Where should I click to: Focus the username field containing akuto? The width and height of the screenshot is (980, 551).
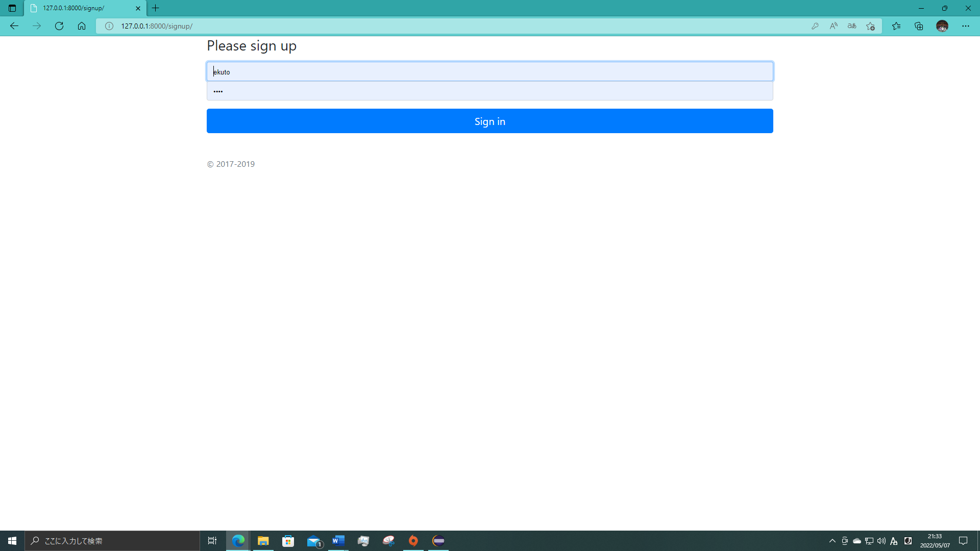tap(489, 72)
